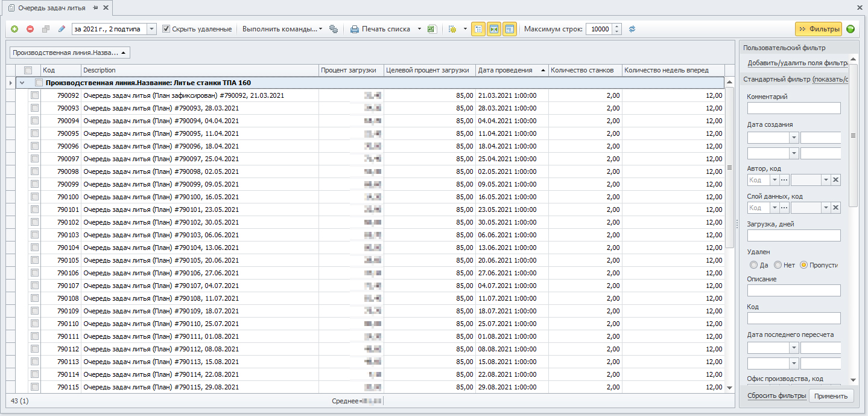Click the Комментарий filter input field

(x=793, y=108)
